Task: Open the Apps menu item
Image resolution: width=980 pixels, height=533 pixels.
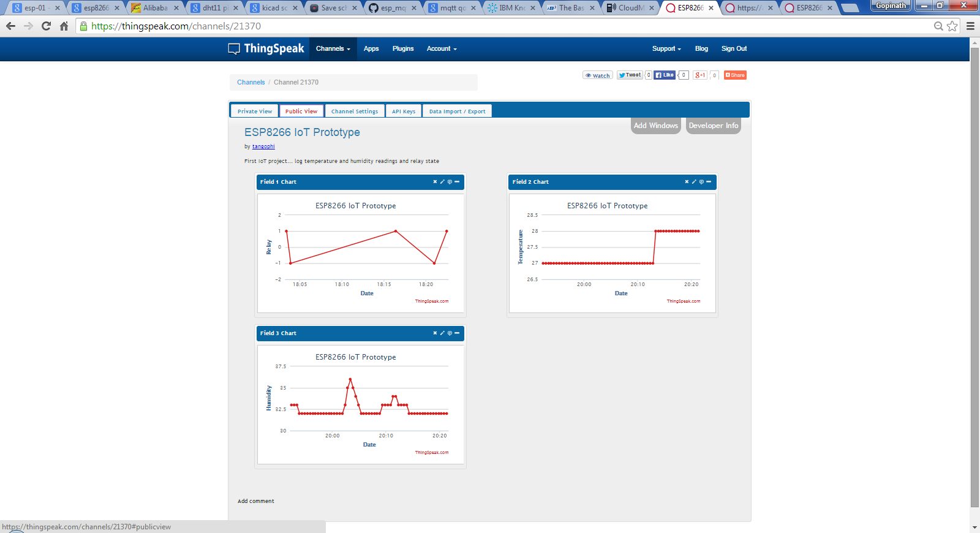Action: (x=371, y=49)
